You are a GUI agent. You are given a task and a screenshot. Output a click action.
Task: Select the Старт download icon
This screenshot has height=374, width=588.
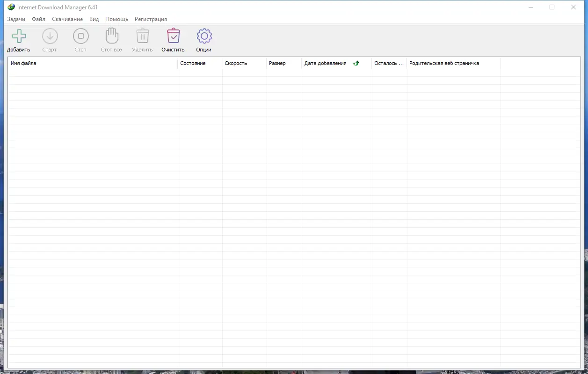pos(50,36)
